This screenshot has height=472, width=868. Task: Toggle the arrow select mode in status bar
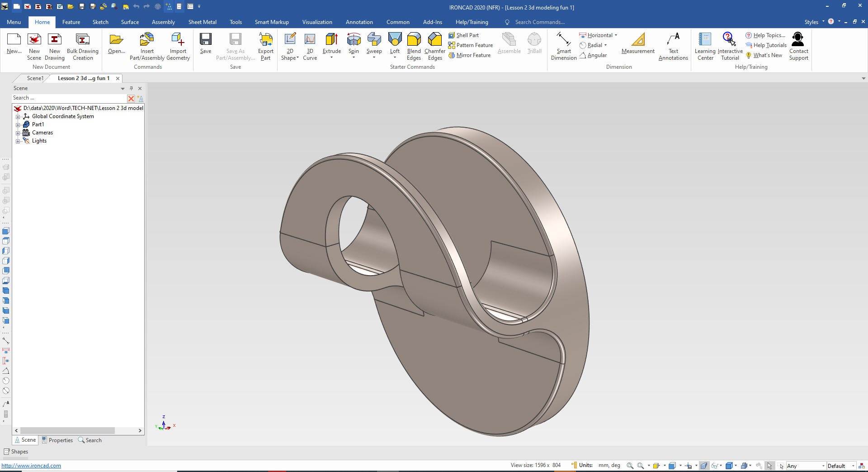click(769, 466)
